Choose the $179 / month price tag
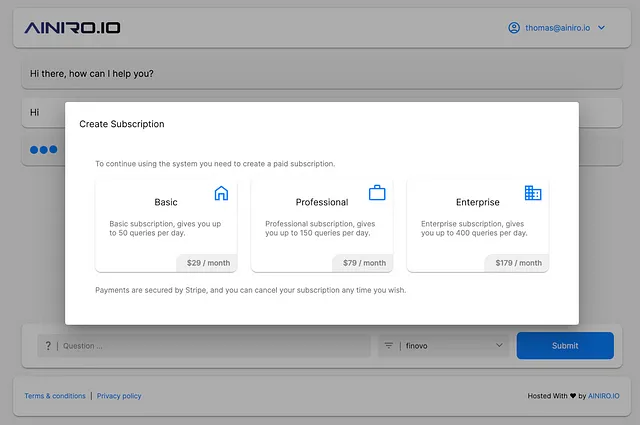The image size is (640, 425). pos(517,263)
